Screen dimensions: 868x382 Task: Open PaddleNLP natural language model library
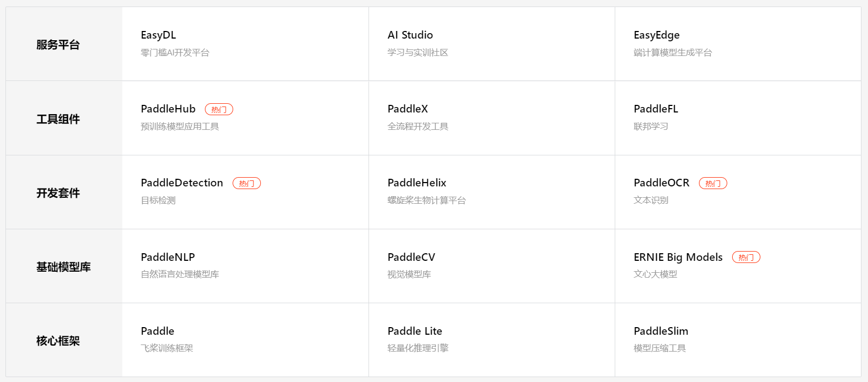(167, 256)
